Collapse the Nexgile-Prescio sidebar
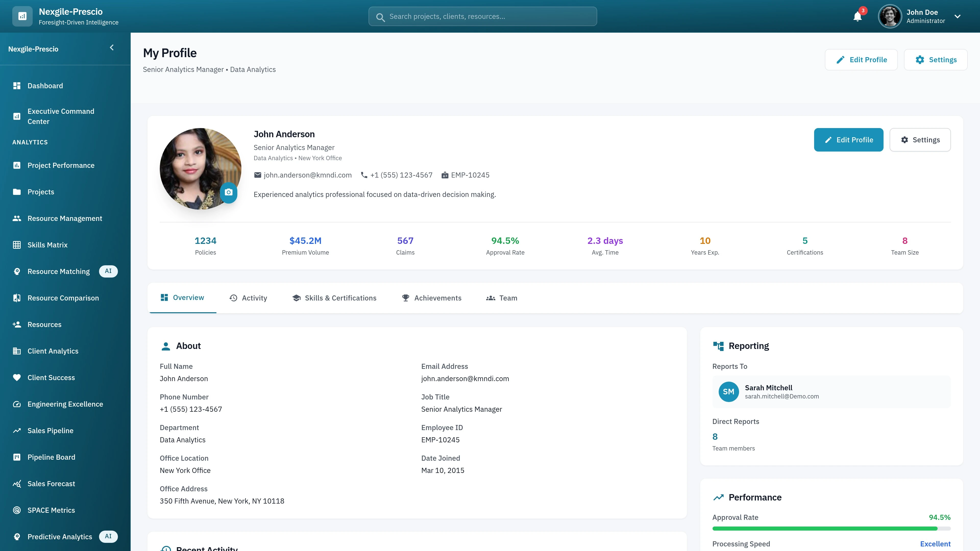The image size is (980, 551). (x=112, y=47)
